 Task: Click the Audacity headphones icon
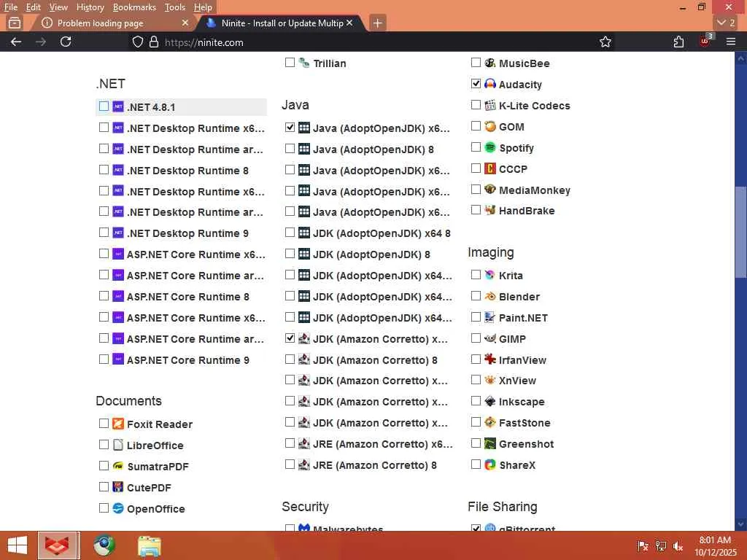(x=489, y=84)
